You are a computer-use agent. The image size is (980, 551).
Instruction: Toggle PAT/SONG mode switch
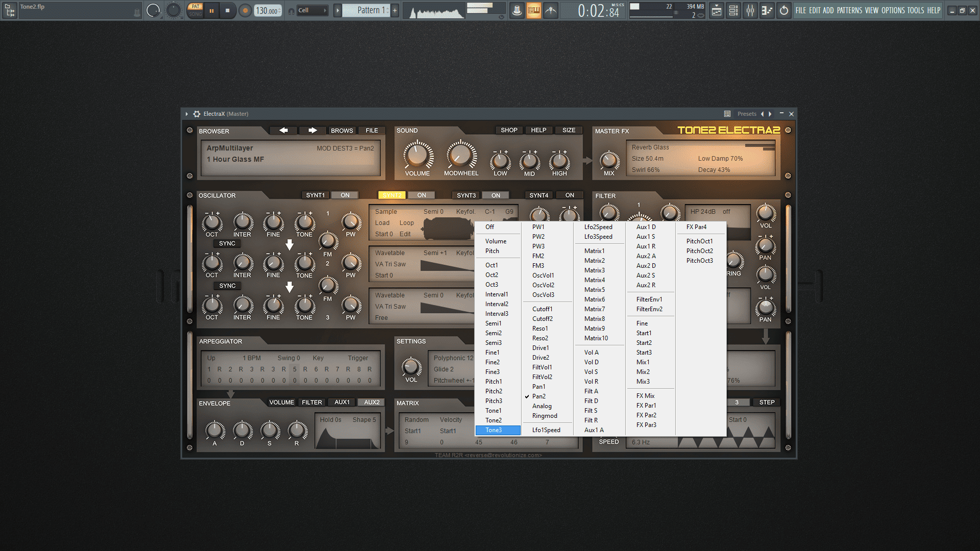pyautogui.click(x=195, y=10)
